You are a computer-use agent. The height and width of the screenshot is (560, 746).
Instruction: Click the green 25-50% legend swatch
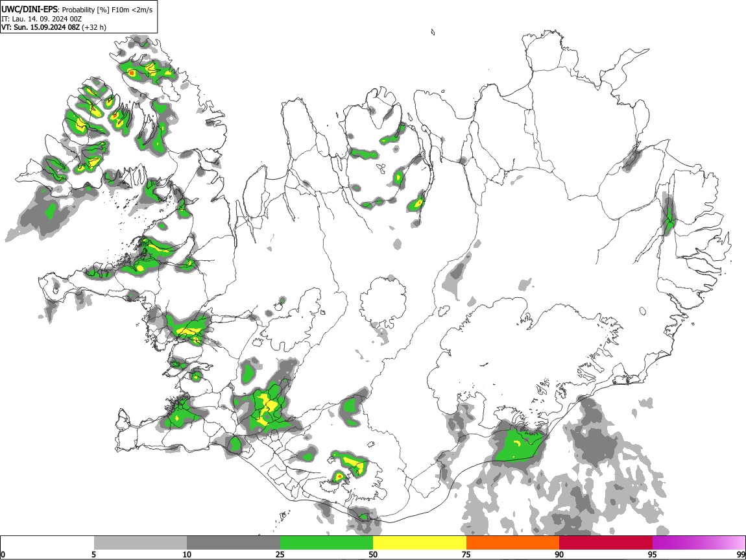(326, 543)
